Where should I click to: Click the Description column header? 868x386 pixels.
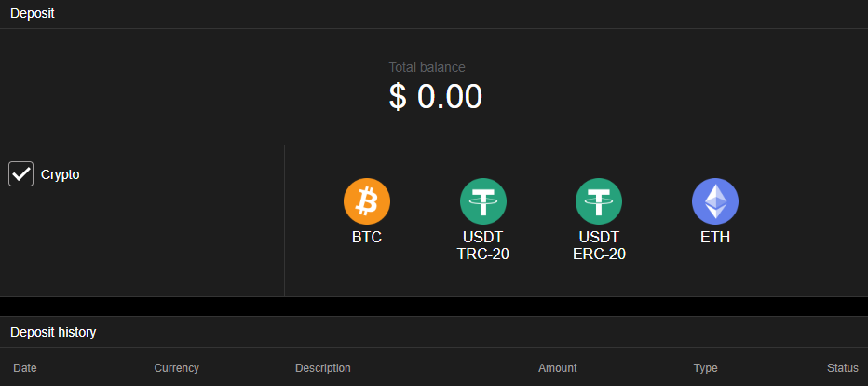[x=323, y=368]
